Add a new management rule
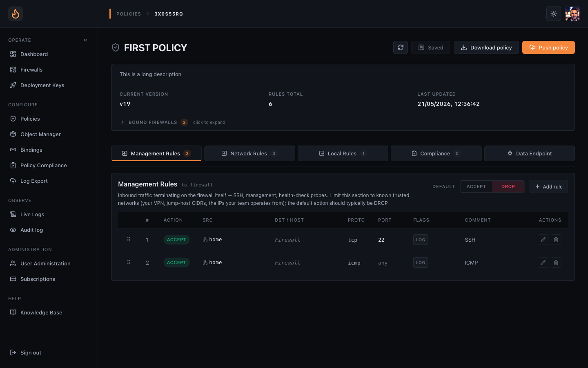This screenshot has width=588, height=368. point(549,186)
